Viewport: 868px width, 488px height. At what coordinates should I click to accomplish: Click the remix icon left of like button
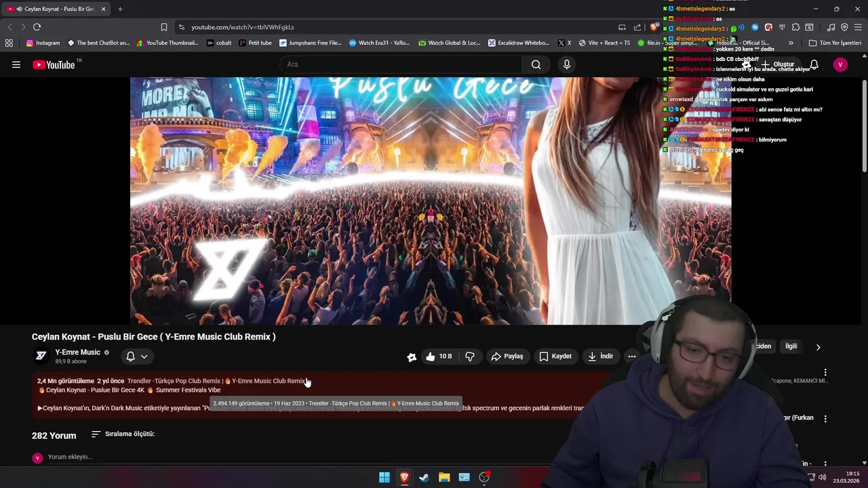point(412,357)
